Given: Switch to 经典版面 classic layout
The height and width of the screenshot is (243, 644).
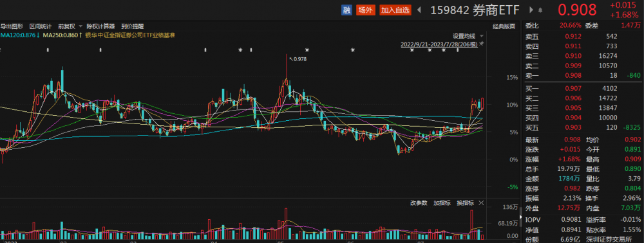Looking at the screenshot, I should pos(504,26).
